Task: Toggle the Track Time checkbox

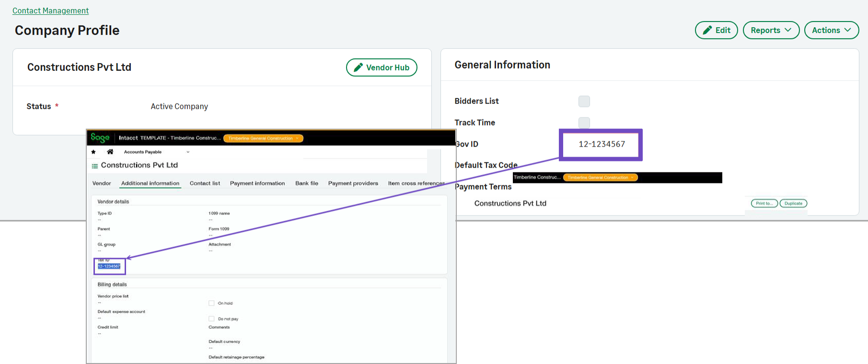Action: pyautogui.click(x=584, y=123)
